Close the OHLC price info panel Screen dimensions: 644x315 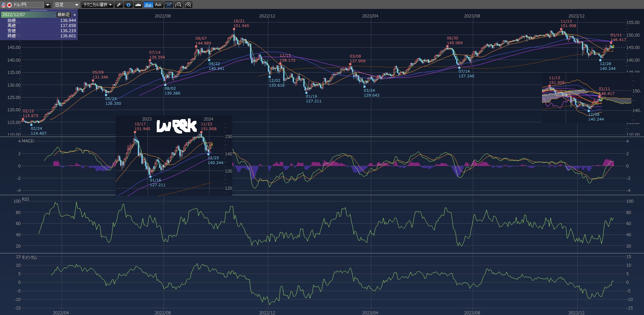pos(75,15)
